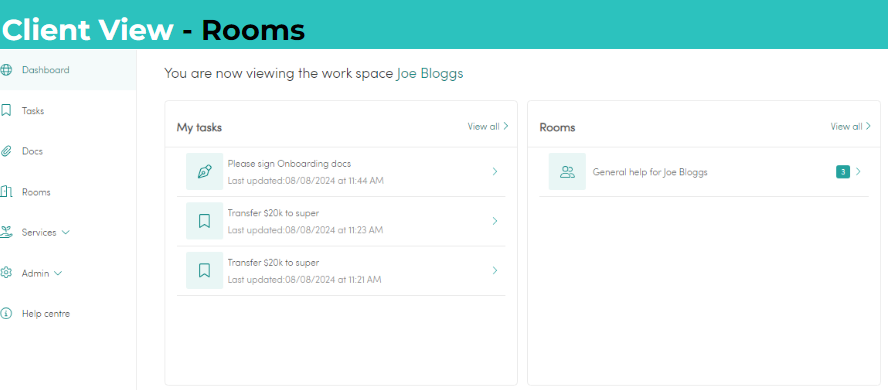This screenshot has width=888, height=390.
Task: Click the Services hand-plant icon
Action: click(x=6, y=232)
